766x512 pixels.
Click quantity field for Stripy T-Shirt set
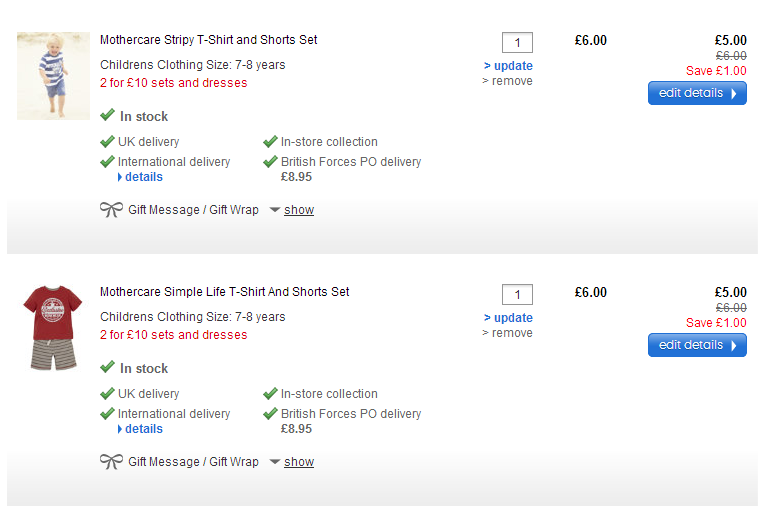tap(517, 42)
